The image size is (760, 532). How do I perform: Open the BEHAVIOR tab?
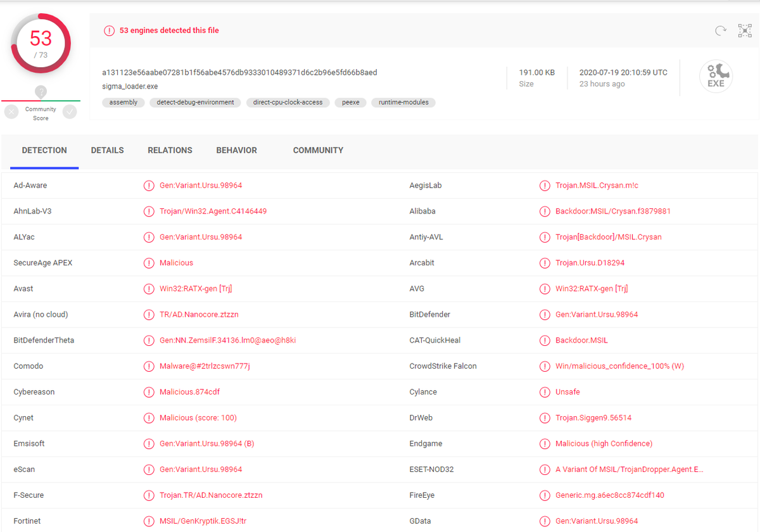click(x=237, y=151)
